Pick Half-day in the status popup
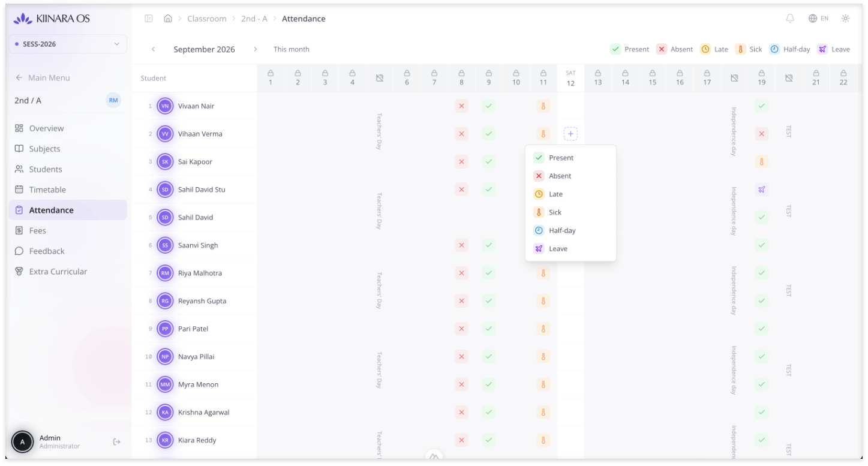This screenshot has width=868, height=466. click(570, 230)
